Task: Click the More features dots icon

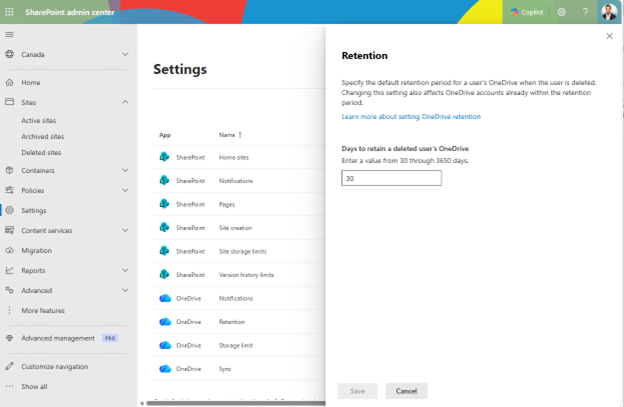Action: [x=10, y=310]
